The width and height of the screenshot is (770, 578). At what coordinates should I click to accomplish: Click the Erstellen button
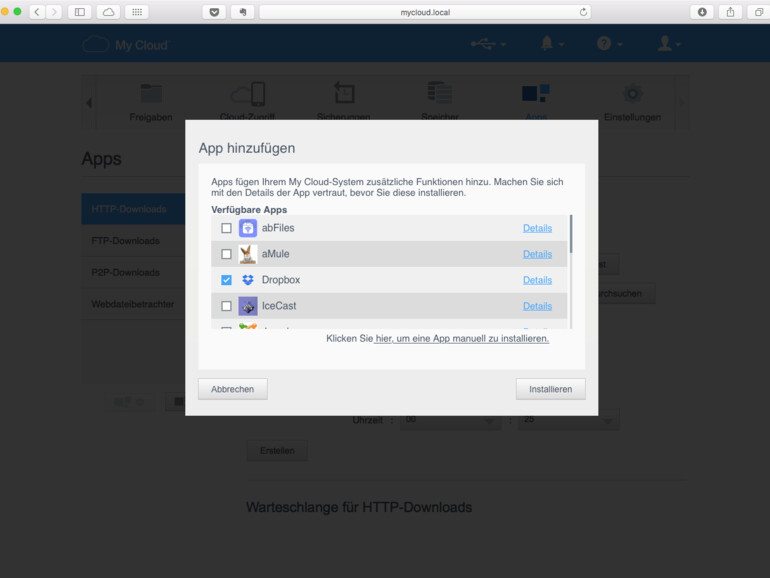277,450
